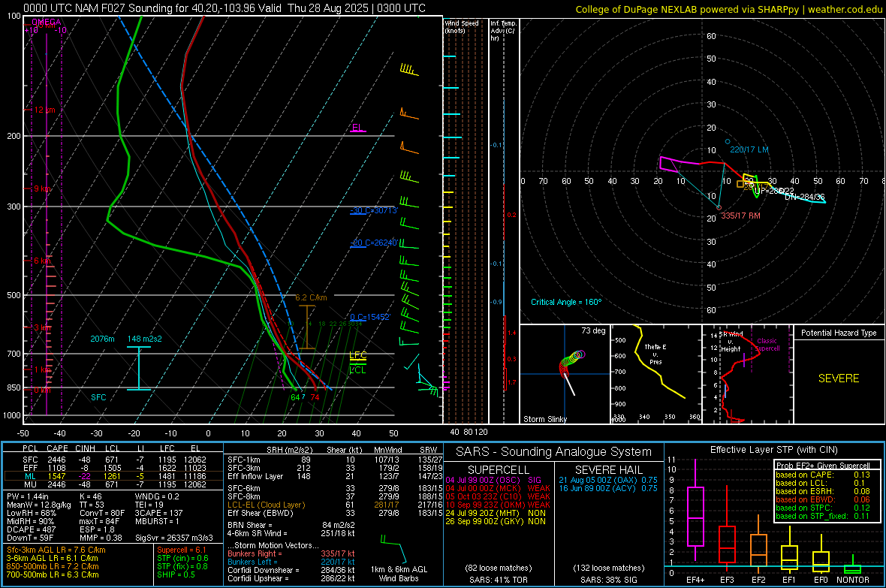Click the LCL-EL (Cloud Layer) row

click(335, 505)
